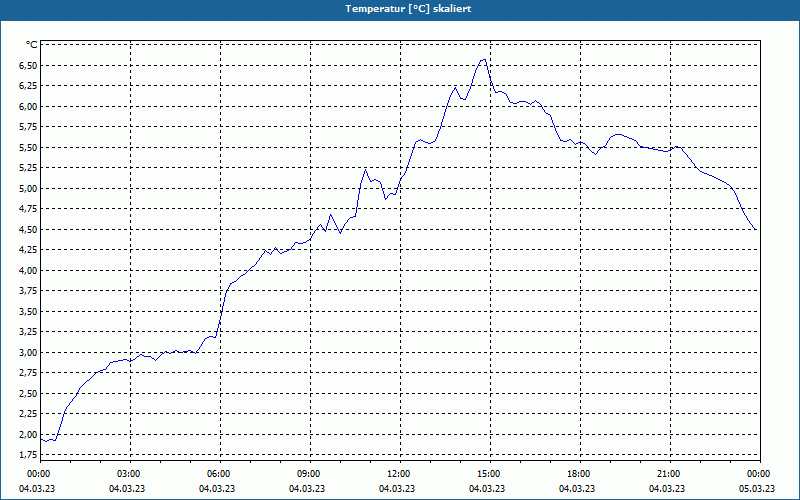Viewport: 800px width, 500px height.
Task: Click the 04.03.23 date under 12:00
Action: [x=396, y=489]
